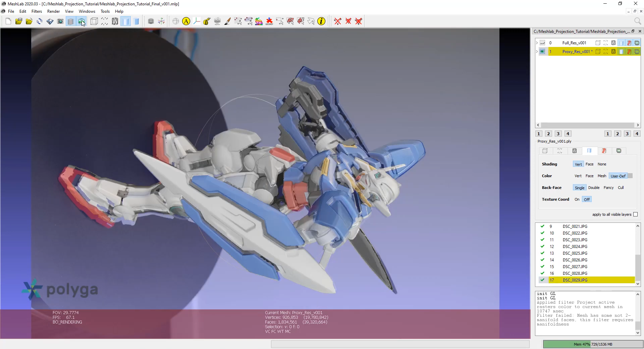Show mesh info with yellow i icon
644x349 pixels.
point(321,21)
